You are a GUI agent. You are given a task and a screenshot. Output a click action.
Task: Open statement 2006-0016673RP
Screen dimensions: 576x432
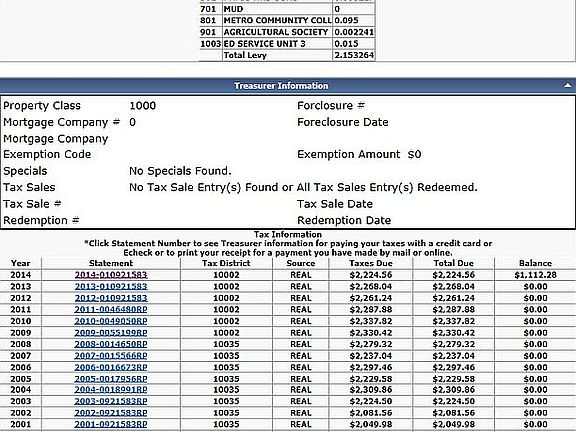[x=111, y=367]
